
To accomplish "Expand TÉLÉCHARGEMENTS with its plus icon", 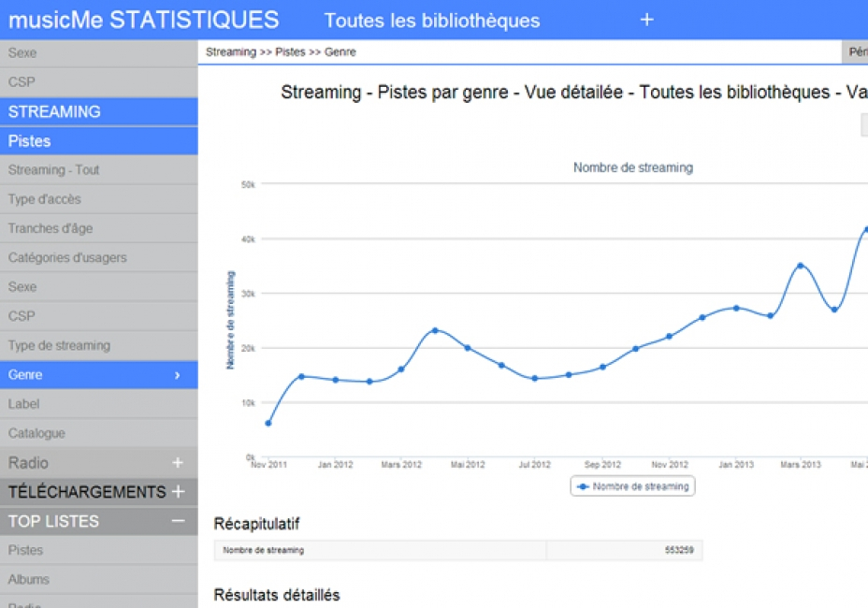I will coord(179,491).
